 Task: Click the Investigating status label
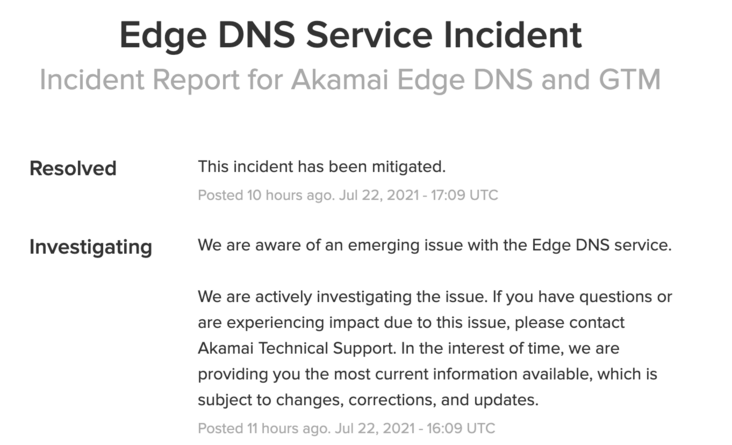tap(91, 247)
